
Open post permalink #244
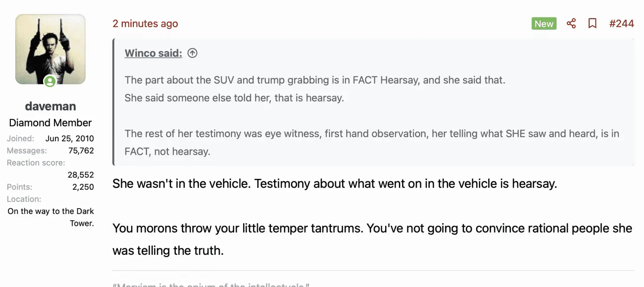pyautogui.click(x=621, y=24)
